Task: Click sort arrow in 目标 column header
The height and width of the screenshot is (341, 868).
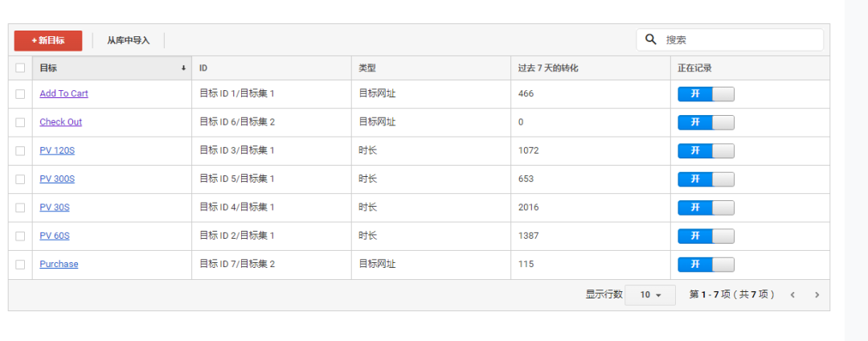Action: (183, 68)
